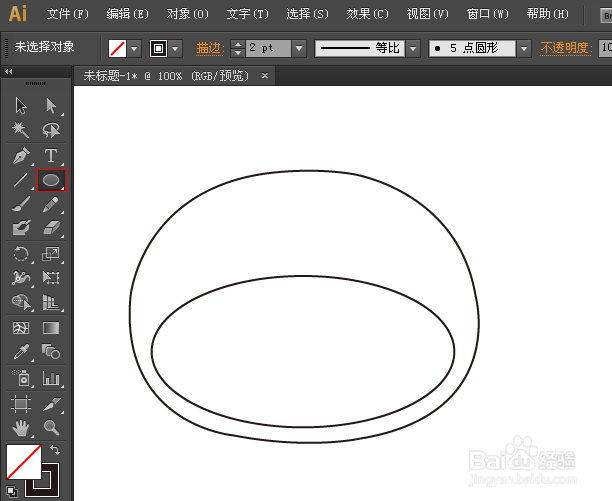The height and width of the screenshot is (501, 612).
Task: Open the 视图(V) menu
Action: coord(427,14)
